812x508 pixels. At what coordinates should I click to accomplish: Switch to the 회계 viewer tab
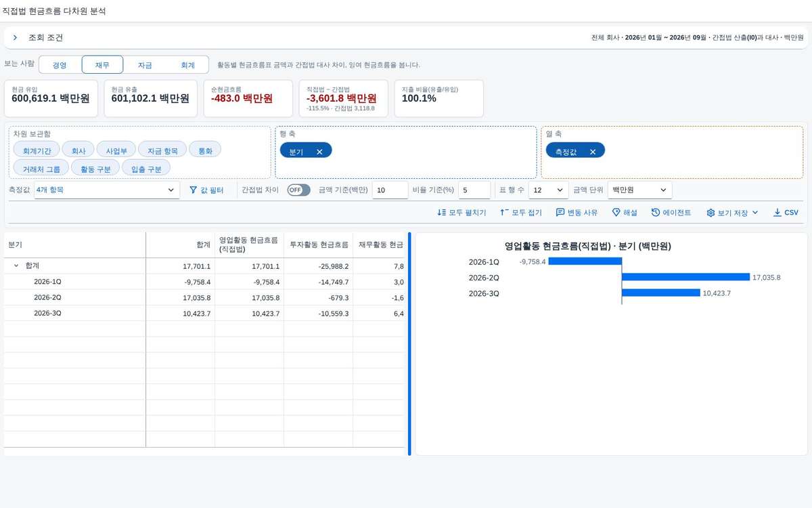(187, 65)
